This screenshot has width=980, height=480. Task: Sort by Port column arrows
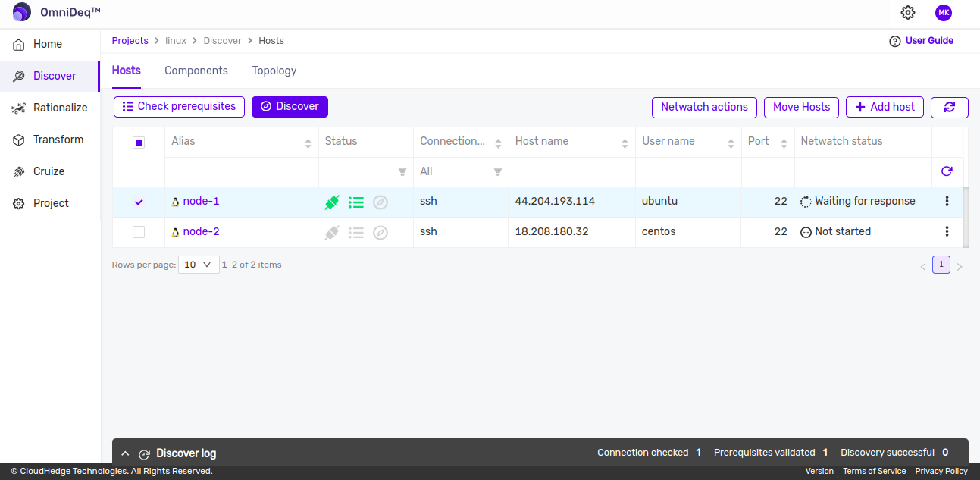(784, 143)
